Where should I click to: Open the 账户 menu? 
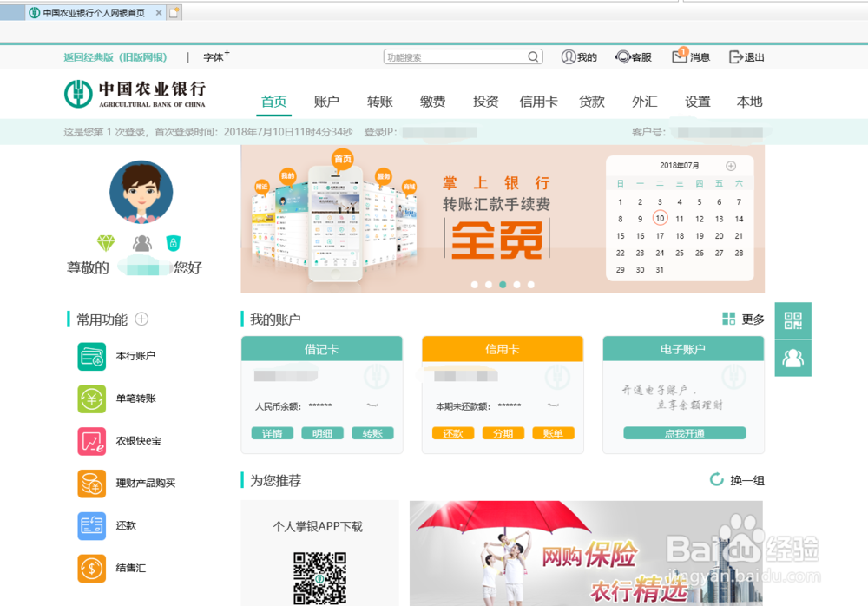click(326, 102)
